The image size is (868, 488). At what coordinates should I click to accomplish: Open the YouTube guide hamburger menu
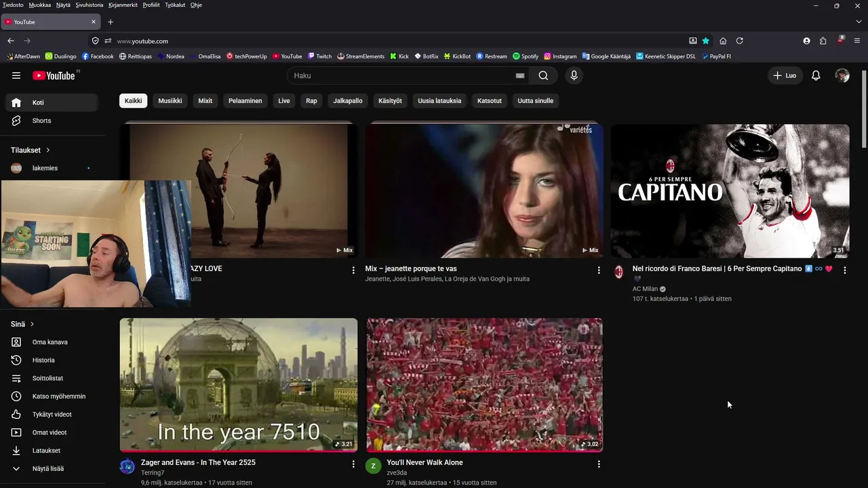[16, 75]
